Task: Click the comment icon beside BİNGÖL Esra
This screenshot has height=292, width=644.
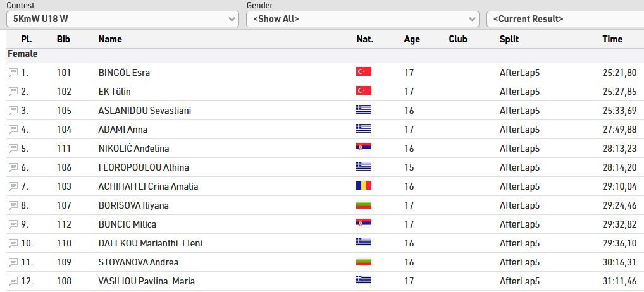Action: click(13, 73)
